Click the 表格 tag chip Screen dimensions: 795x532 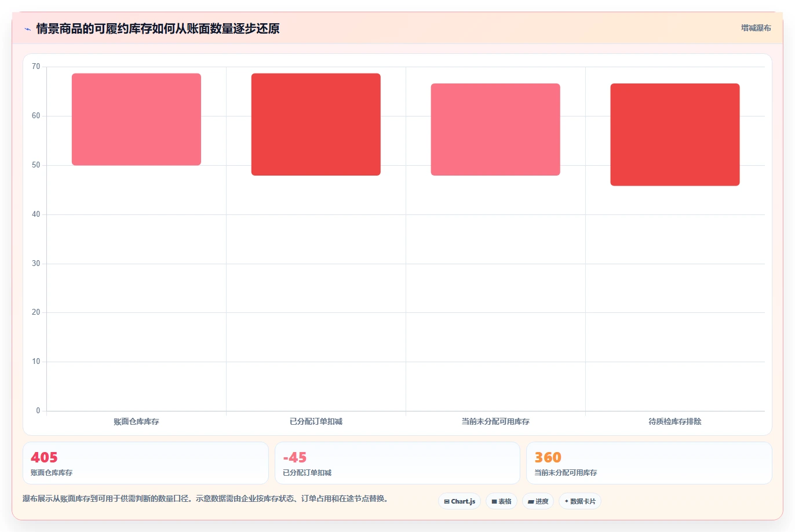click(501, 501)
